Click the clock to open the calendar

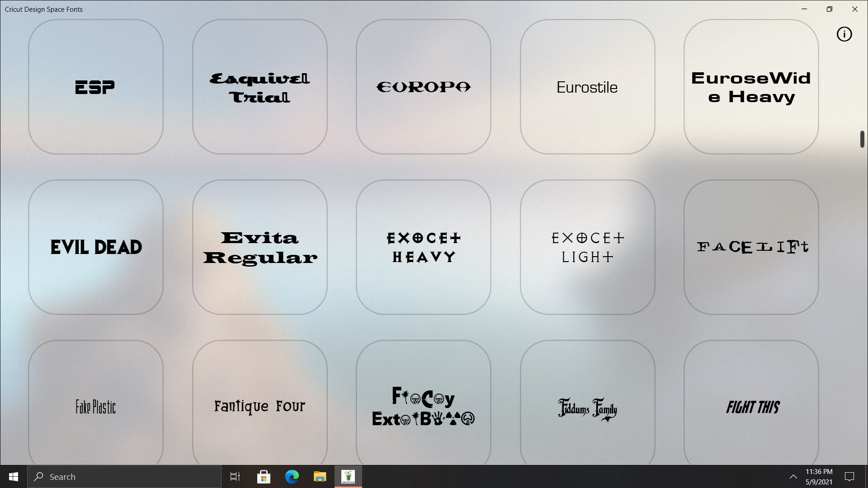[819, 477]
